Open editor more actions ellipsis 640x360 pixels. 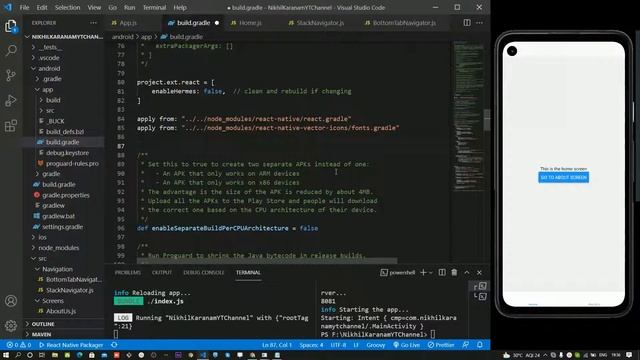click(480, 23)
